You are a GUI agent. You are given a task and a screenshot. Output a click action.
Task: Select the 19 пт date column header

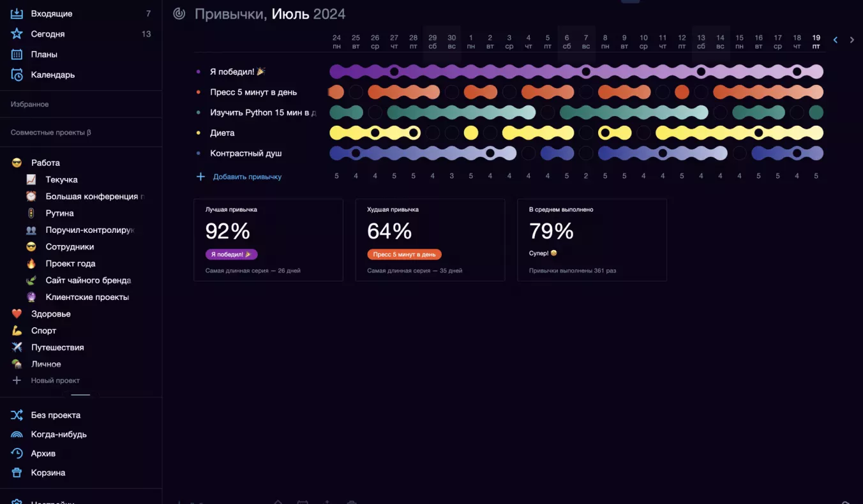point(816,41)
